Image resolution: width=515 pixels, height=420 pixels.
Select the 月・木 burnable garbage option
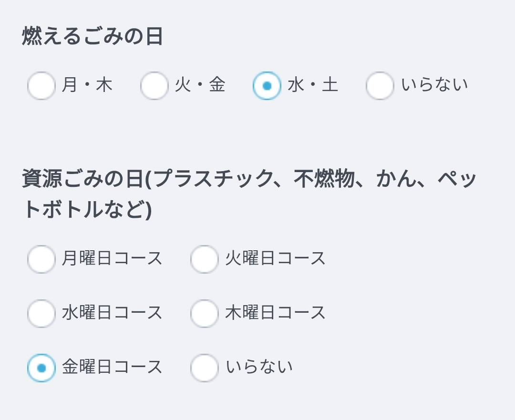coord(41,86)
